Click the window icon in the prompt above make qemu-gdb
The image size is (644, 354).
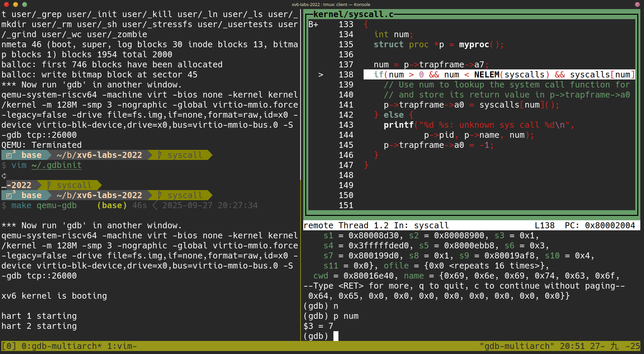[9, 195]
